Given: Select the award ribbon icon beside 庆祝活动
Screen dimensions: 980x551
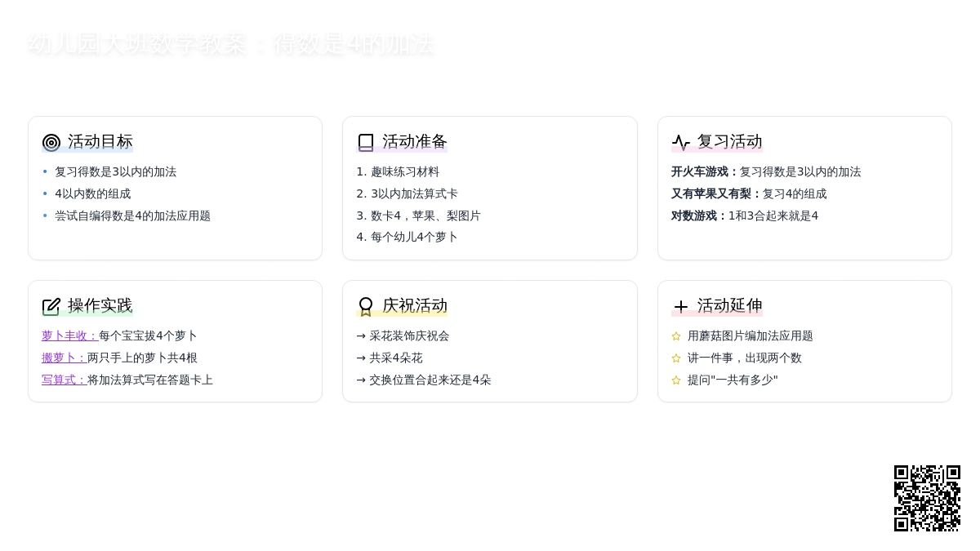Looking at the screenshot, I should [x=365, y=306].
